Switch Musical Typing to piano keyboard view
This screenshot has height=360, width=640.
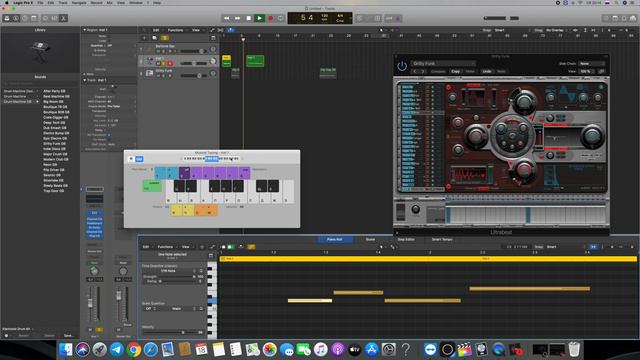click(131, 159)
